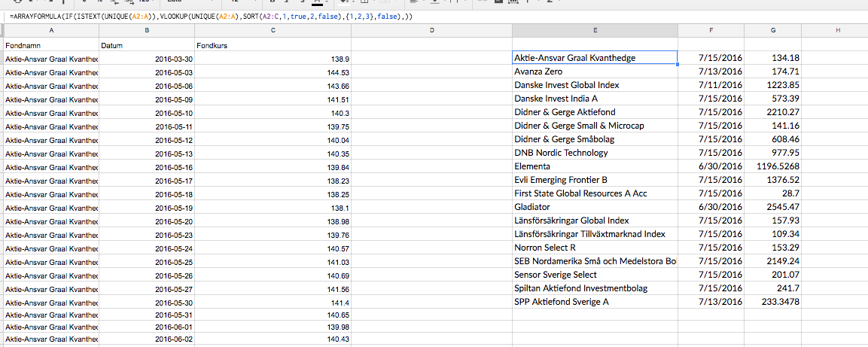Click the Fondkurs value 138.1
Screen dimensions: 868x347
point(273,208)
